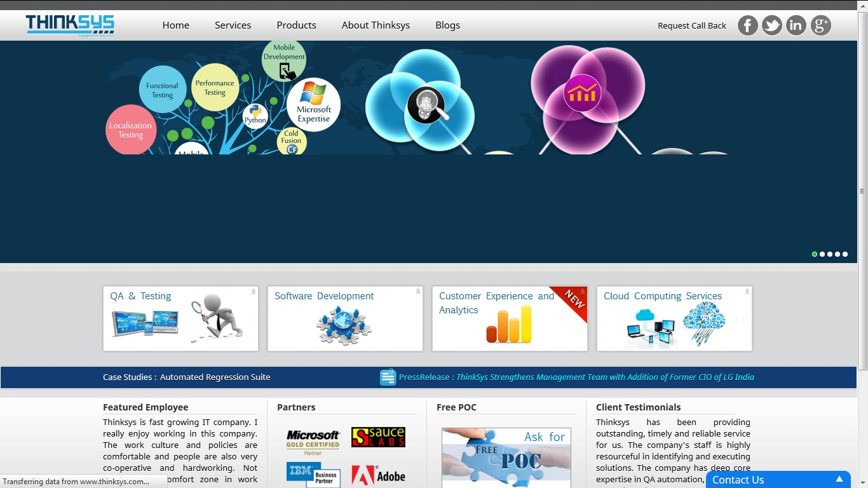
Task: Click the Featured Employee heading
Action: 146,407
